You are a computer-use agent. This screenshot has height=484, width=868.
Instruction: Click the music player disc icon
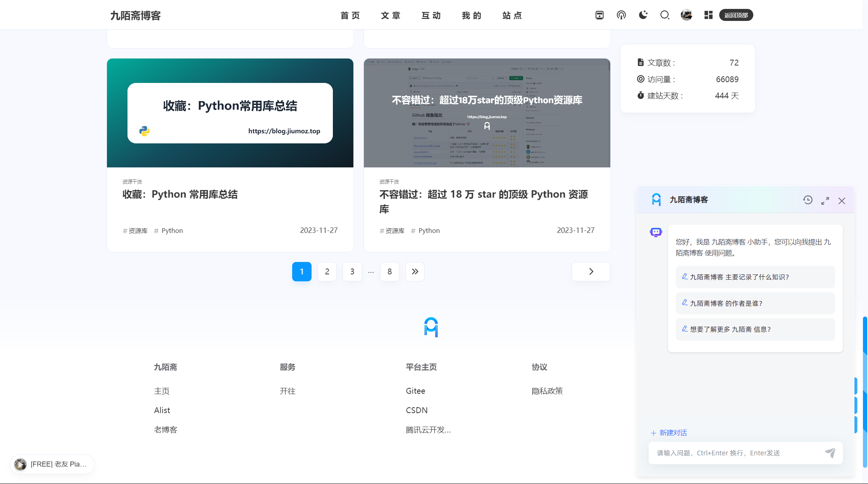tap(20, 464)
